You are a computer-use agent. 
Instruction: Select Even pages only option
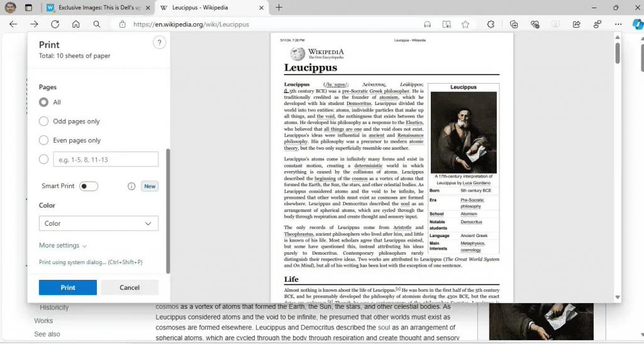pos(44,140)
